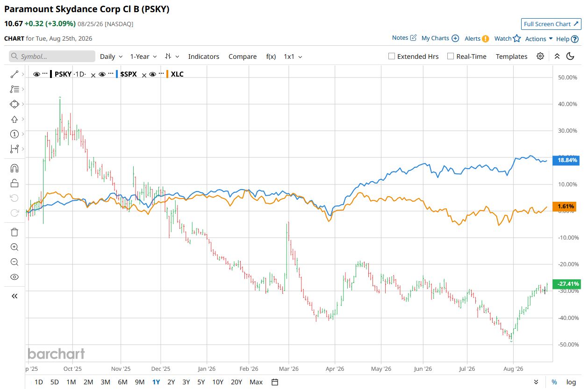This screenshot has height=389, width=588.
Task: Open the bar type dropdown
Action: [172, 57]
